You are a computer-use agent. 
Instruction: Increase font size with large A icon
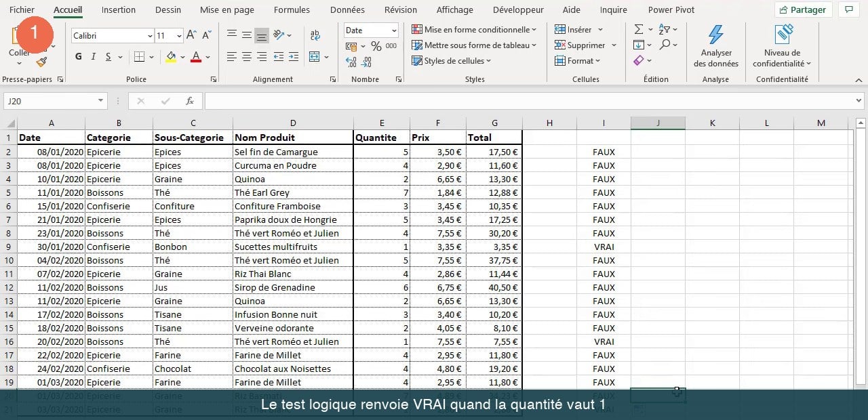(x=191, y=35)
